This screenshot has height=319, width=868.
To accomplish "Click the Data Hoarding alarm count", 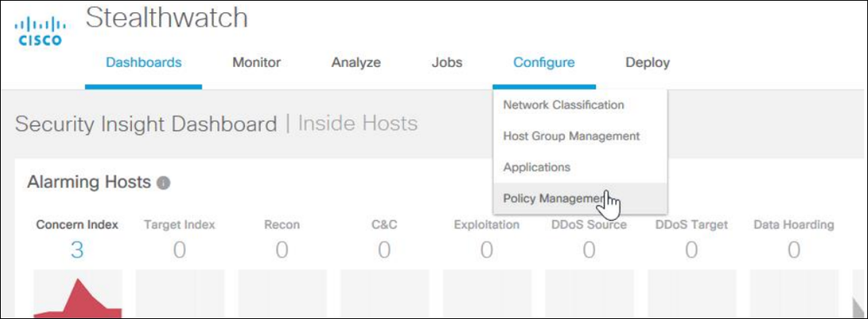I will pyautogui.click(x=794, y=250).
